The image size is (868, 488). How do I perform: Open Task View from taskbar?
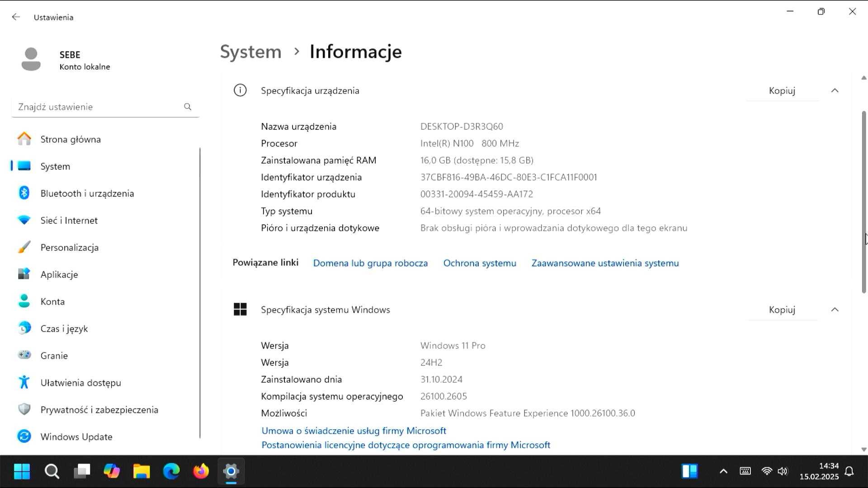(82, 471)
